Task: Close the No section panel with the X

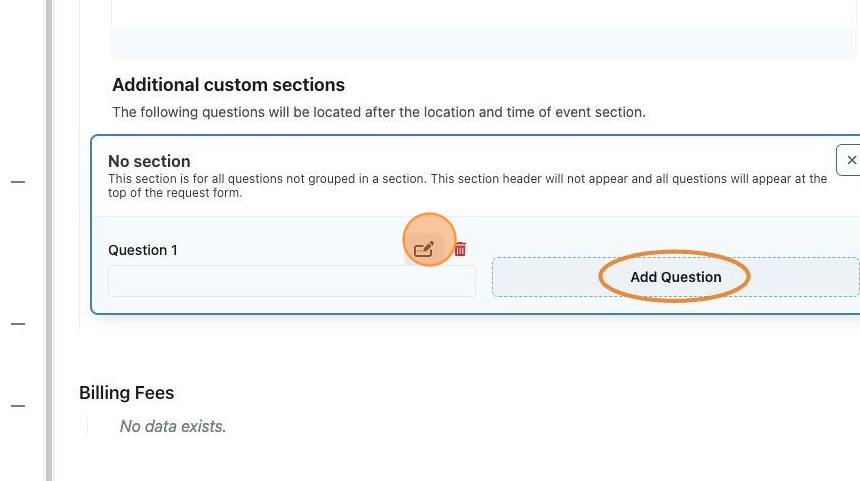Action: pyautogui.click(x=850, y=160)
